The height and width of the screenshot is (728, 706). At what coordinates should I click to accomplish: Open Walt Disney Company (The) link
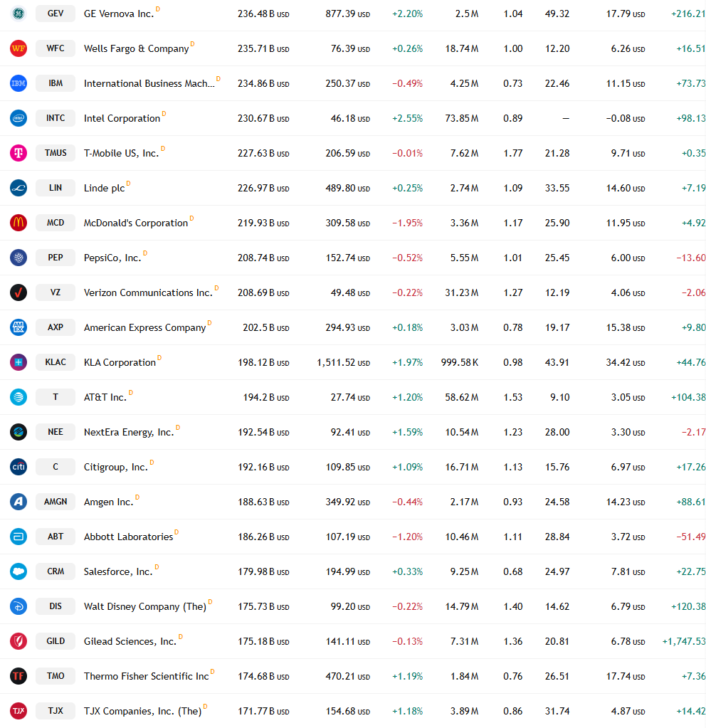[145, 606]
